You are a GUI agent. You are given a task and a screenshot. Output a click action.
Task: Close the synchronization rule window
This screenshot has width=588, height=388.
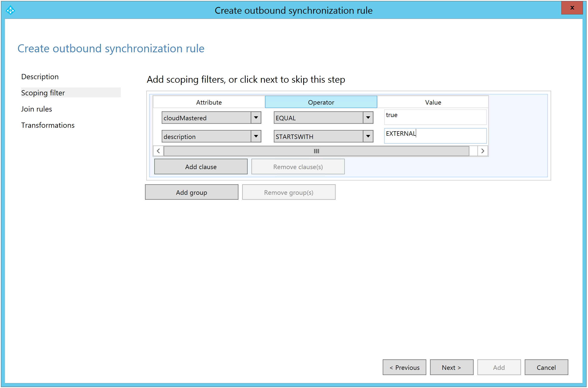click(572, 8)
